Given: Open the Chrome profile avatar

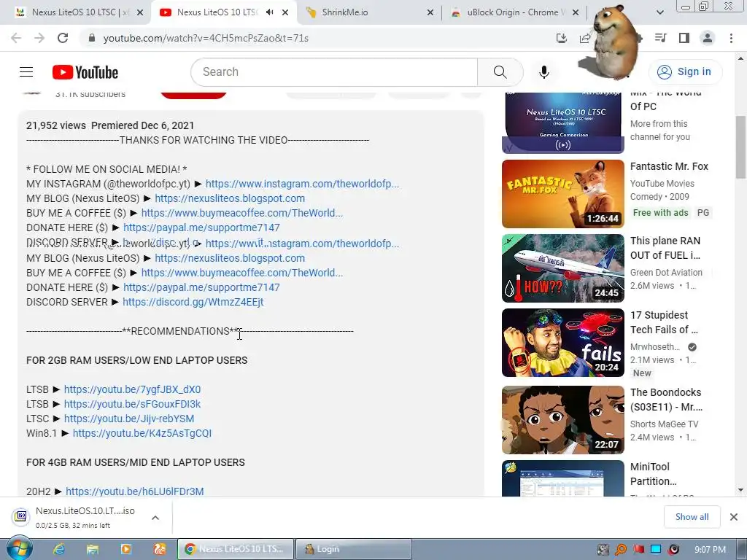Looking at the screenshot, I should click(708, 38).
